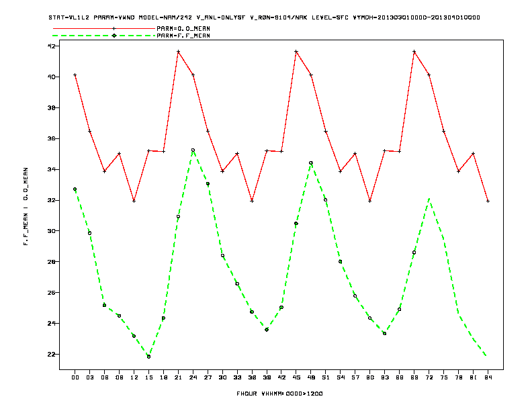The width and height of the screenshot is (532, 411).
Task: Click x-axis tick label 00
Action: [75, 377]
